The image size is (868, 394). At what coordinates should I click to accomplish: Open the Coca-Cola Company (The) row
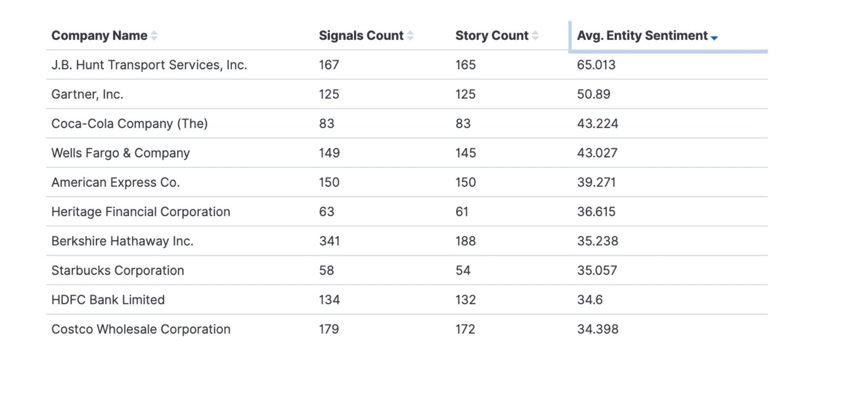point(129,124)
